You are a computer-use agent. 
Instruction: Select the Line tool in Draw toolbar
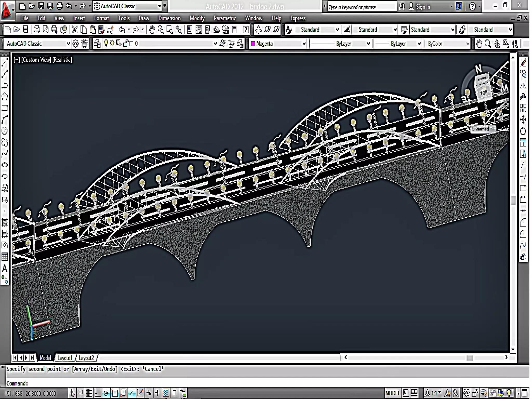(5, 62)
